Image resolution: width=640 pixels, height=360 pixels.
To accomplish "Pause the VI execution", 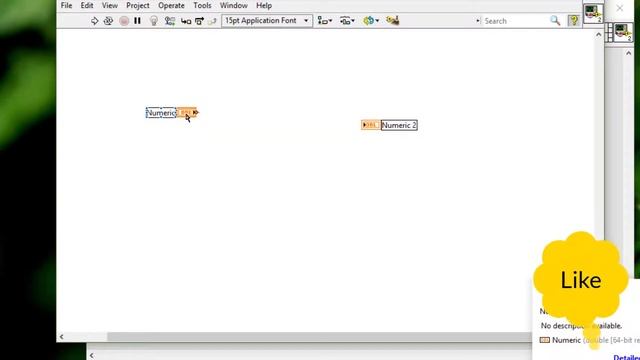I will [138, 21].
